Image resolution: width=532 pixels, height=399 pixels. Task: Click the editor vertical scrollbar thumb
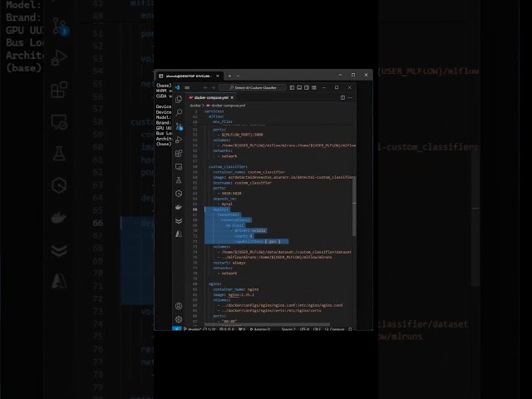click(354, 207)
